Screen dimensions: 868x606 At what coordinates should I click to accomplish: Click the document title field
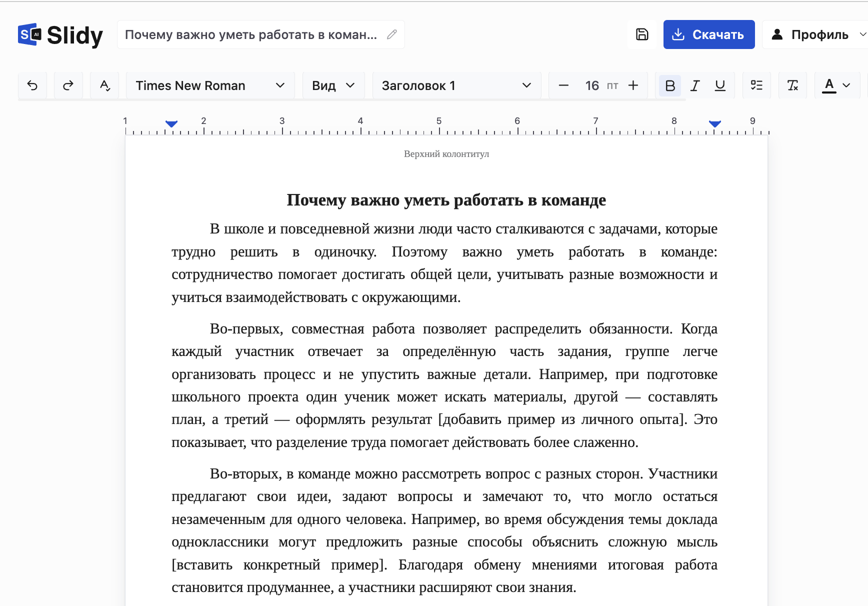coord(260,34)
